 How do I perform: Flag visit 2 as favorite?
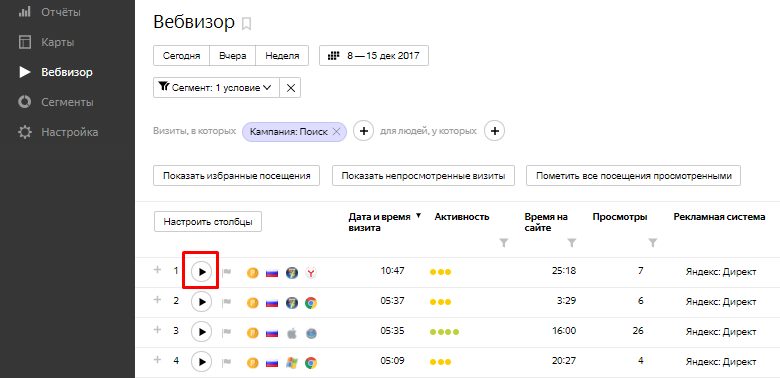226,302
